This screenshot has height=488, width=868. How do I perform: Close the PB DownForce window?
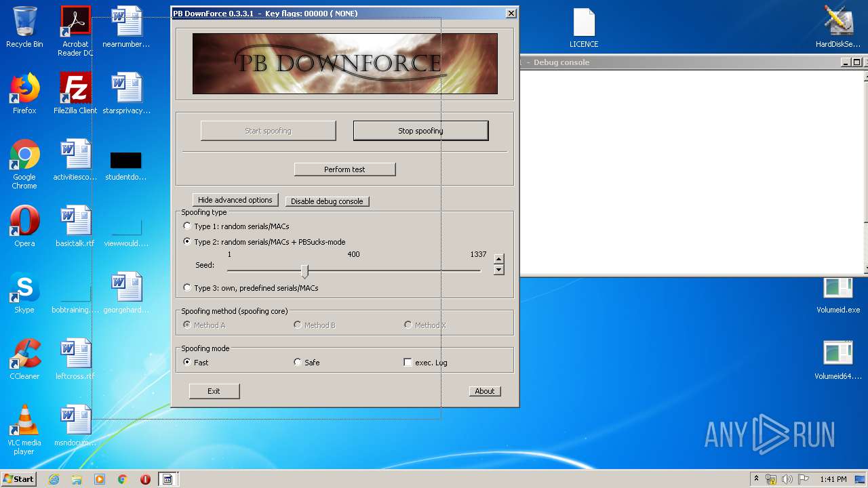pyautogui.click(x=511, y=14)
